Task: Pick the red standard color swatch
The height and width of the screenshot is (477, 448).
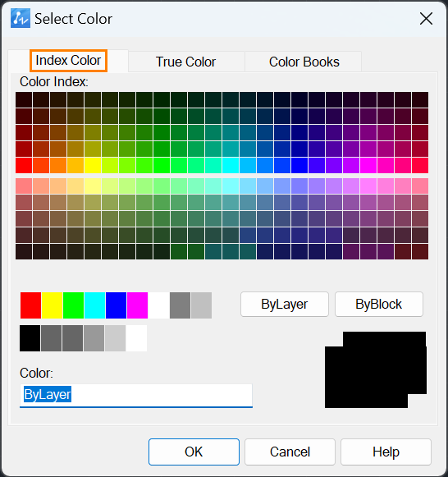Action: [30, 305]
